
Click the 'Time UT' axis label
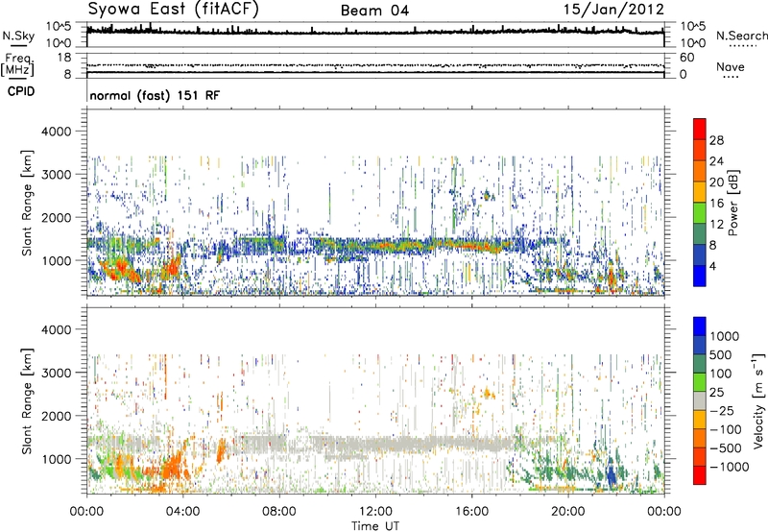point(375,526)
